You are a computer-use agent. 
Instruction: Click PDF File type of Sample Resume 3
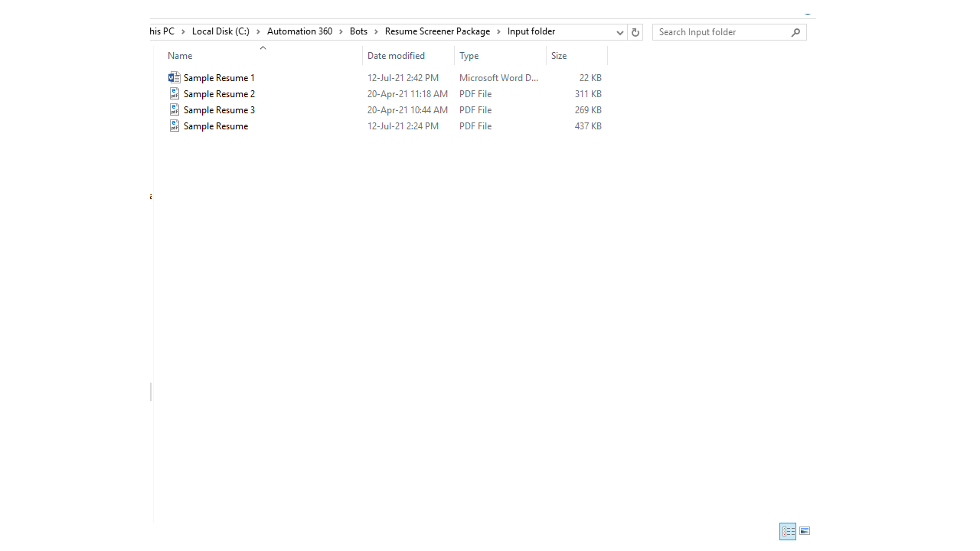coord(475,110)
